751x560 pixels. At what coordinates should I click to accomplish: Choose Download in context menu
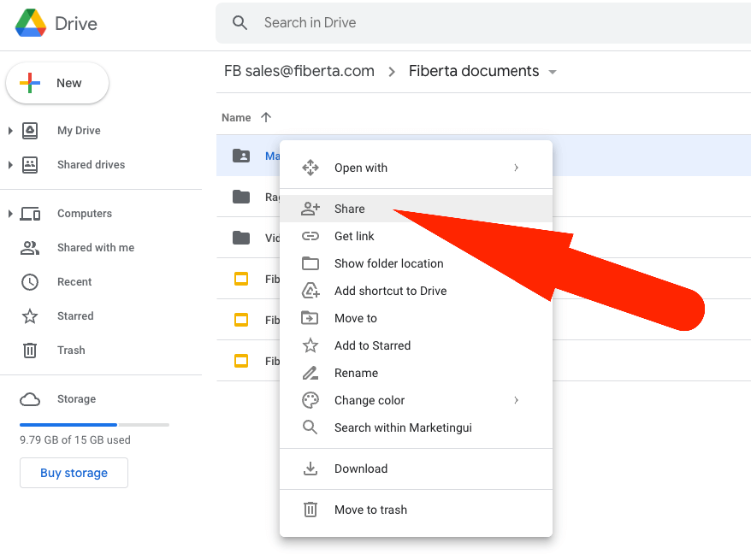tap(416, 469)
